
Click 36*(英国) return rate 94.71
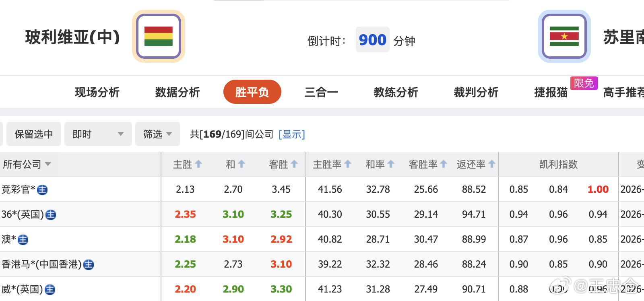pyautogui.click(x=474, y=214)
